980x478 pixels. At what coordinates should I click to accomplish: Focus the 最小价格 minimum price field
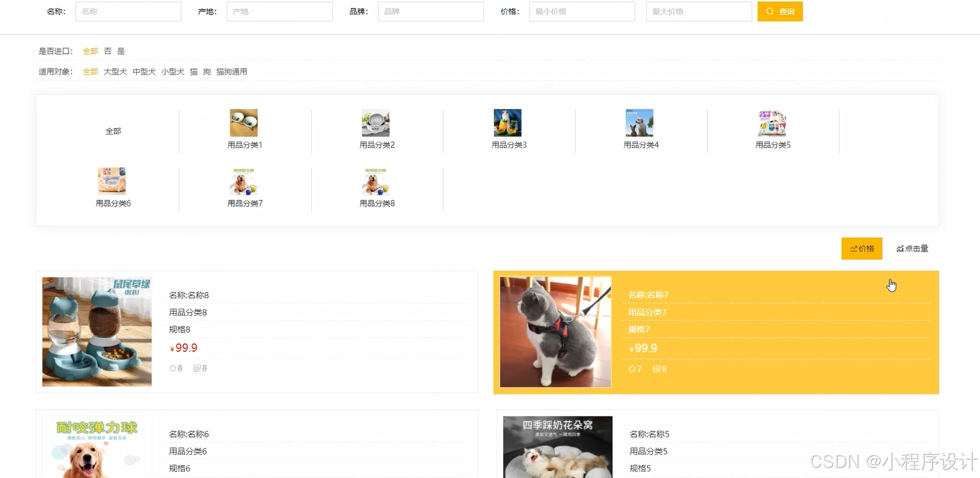coord(582,12)
